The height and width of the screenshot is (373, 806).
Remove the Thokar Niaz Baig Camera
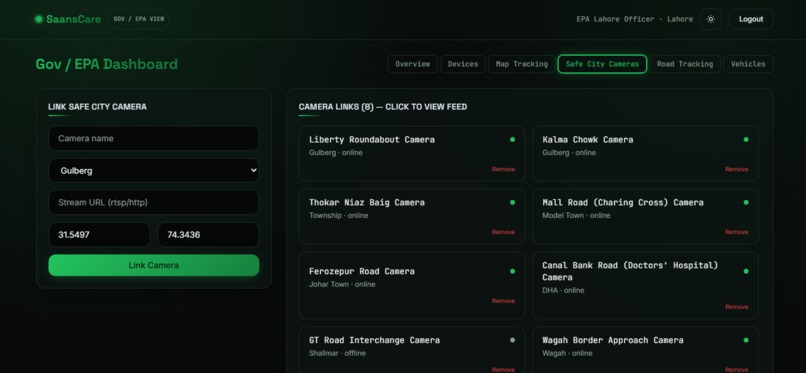click(503, 232)
